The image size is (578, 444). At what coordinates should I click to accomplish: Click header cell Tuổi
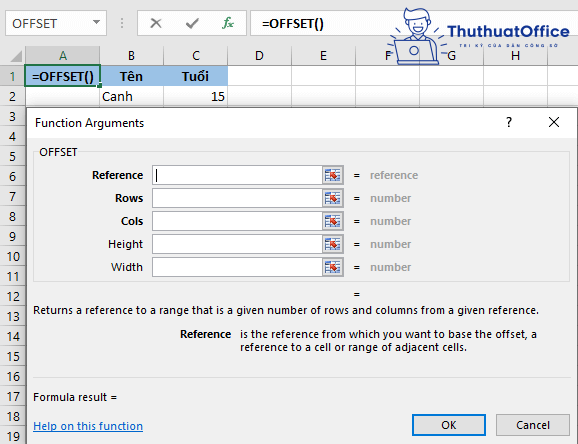tap(196, 76)
